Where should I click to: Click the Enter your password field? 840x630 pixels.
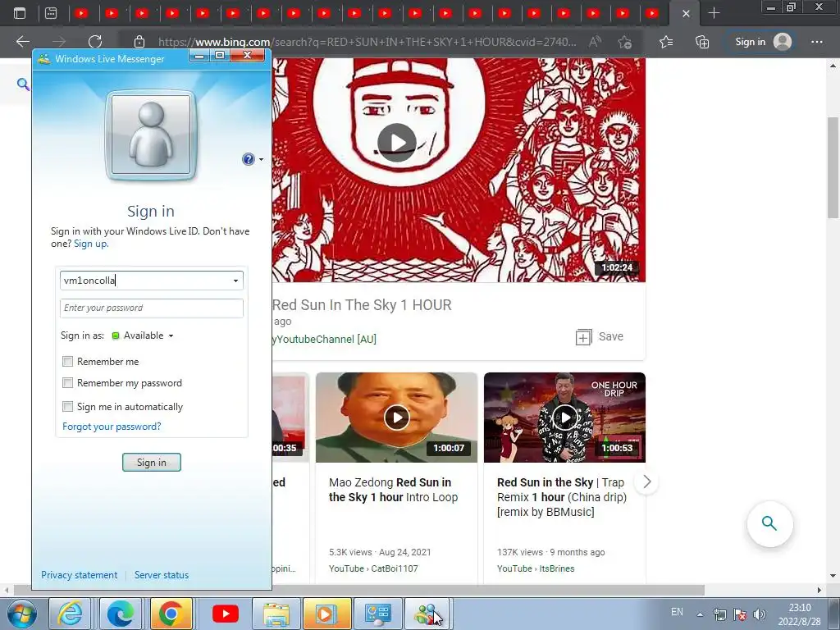click(152, 308)
